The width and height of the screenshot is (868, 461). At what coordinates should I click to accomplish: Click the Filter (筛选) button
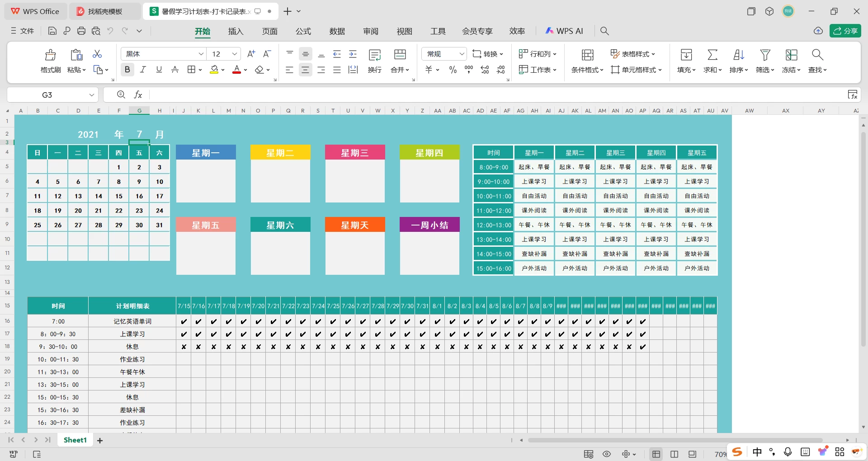click(x=765, y=61)
